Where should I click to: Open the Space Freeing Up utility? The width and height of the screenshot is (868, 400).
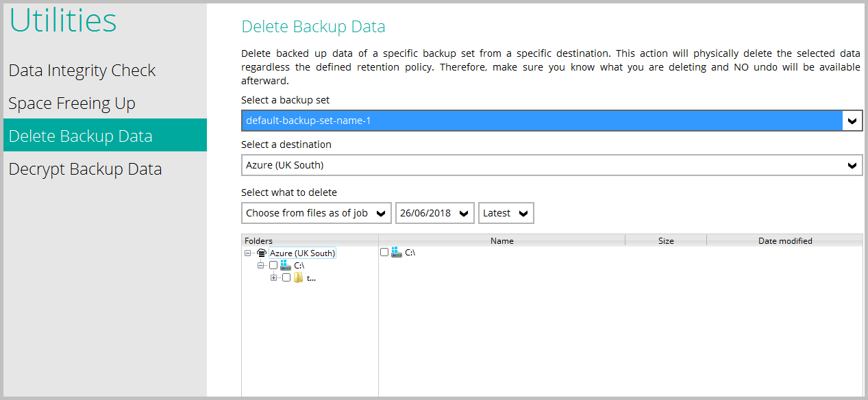[72, 103]
